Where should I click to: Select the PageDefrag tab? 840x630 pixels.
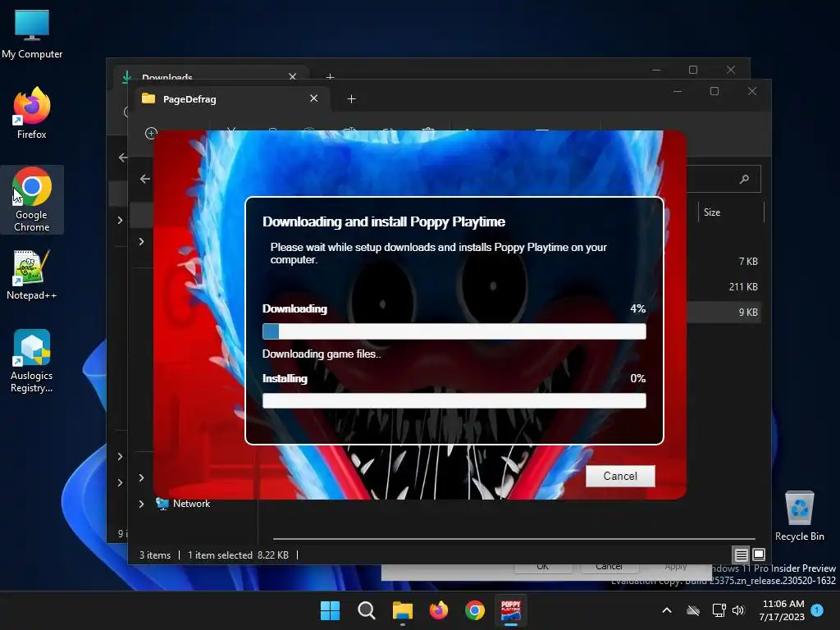coord(231,99)
